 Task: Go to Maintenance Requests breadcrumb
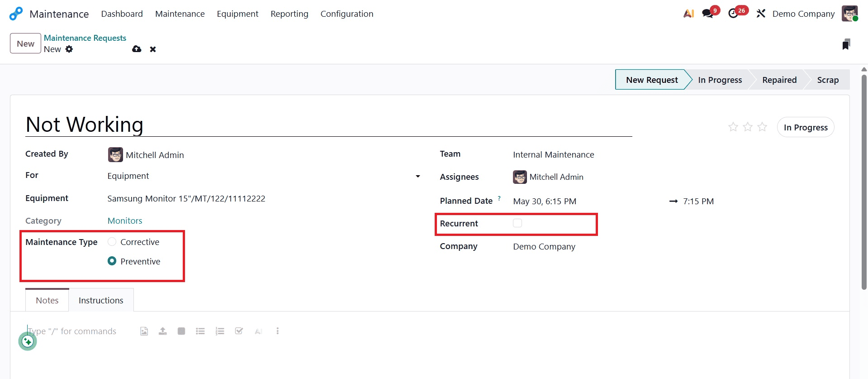(x=85, y=38)
